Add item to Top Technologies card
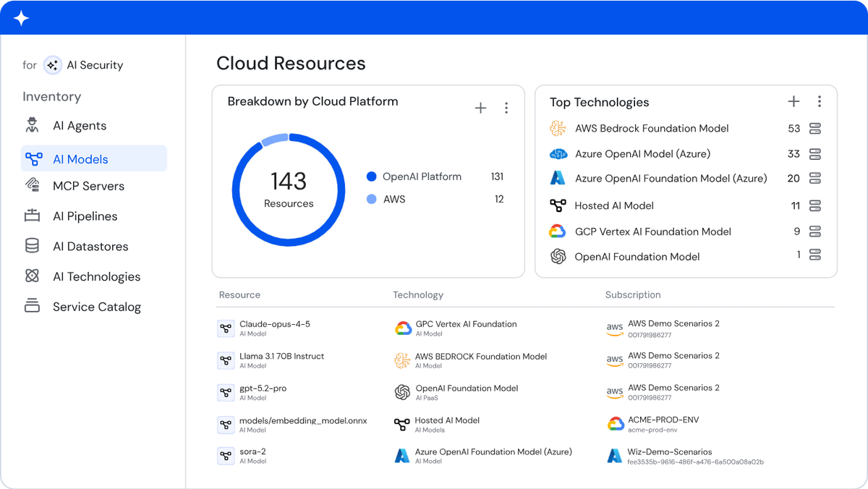The image size is (868, 489). (x=793, y=101)
